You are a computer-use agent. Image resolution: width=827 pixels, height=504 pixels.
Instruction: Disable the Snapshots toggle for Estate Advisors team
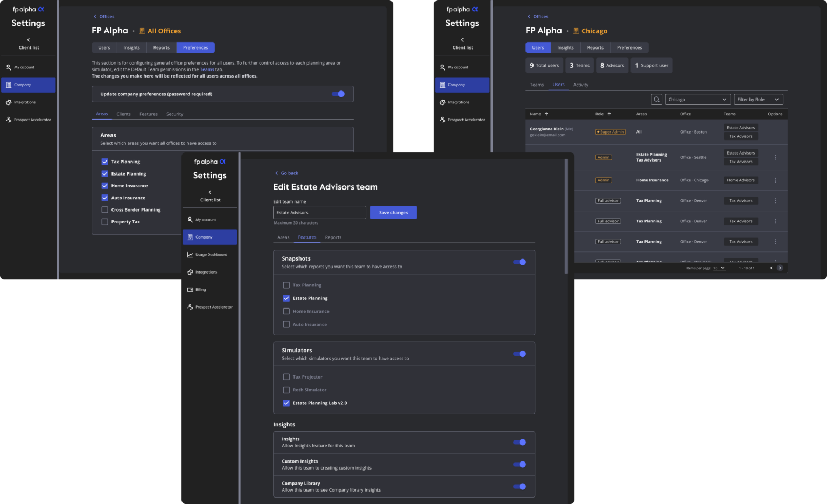click(519, 262)
